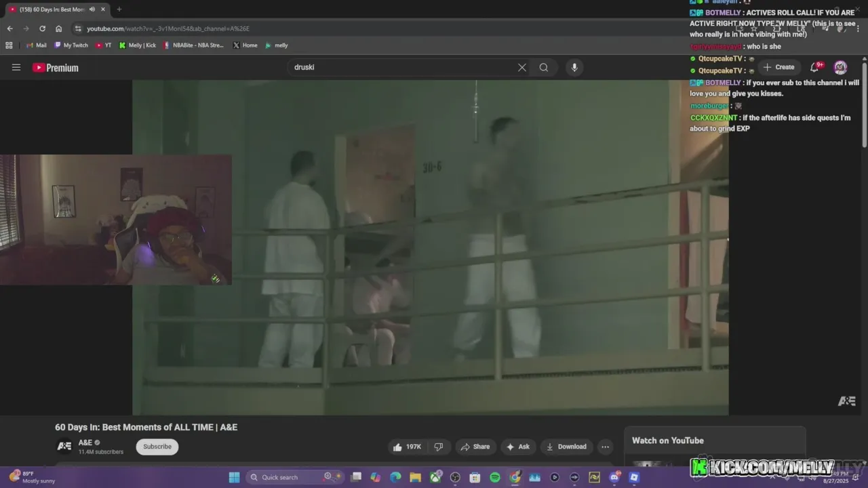The height and width of the screenshot is (488, 868).
Task: Open YouTube notifications bell
Action: tap(816, 66)
